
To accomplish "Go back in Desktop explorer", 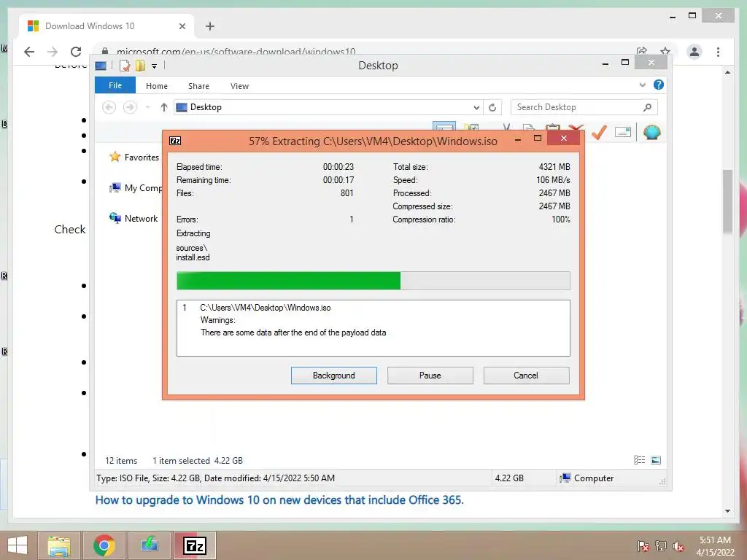I will (x=109, y=107).
